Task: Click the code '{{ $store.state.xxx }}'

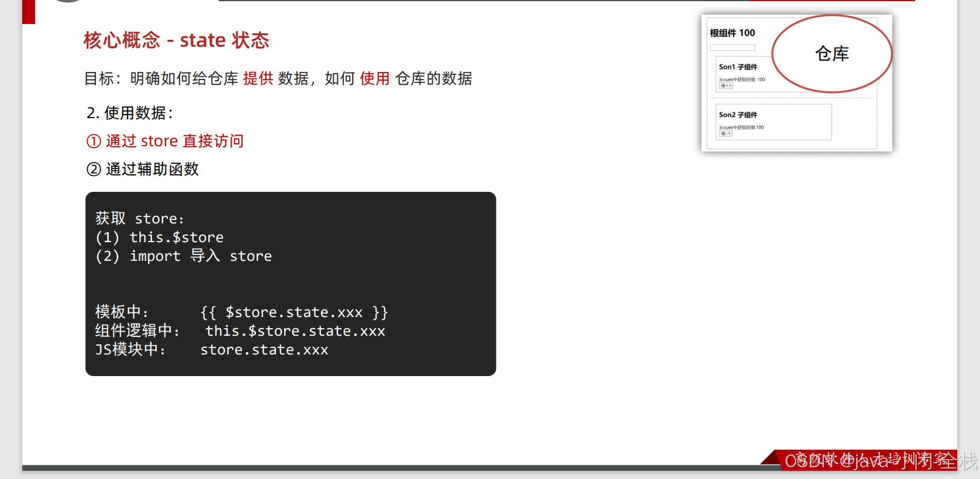Action: (x=294, y=312)
